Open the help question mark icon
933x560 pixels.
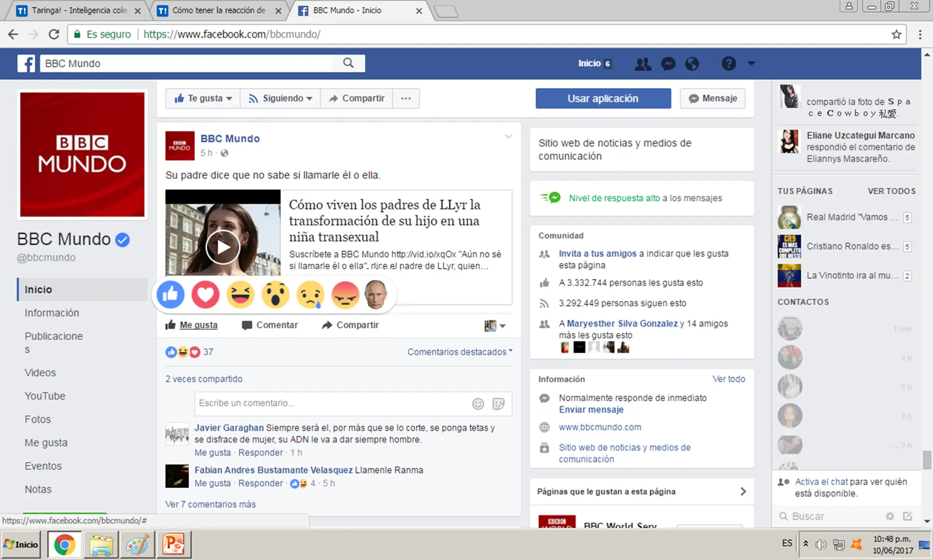click(x=729, y=63)
